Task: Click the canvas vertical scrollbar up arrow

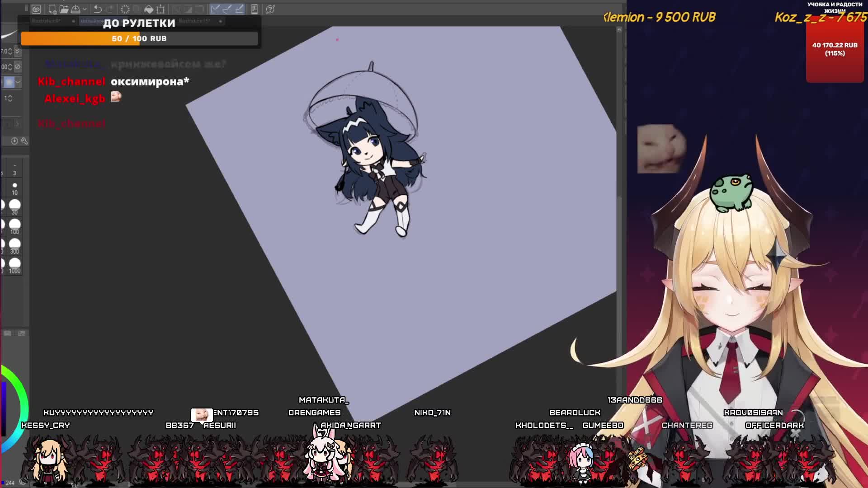Action: (x=619, y=30)
